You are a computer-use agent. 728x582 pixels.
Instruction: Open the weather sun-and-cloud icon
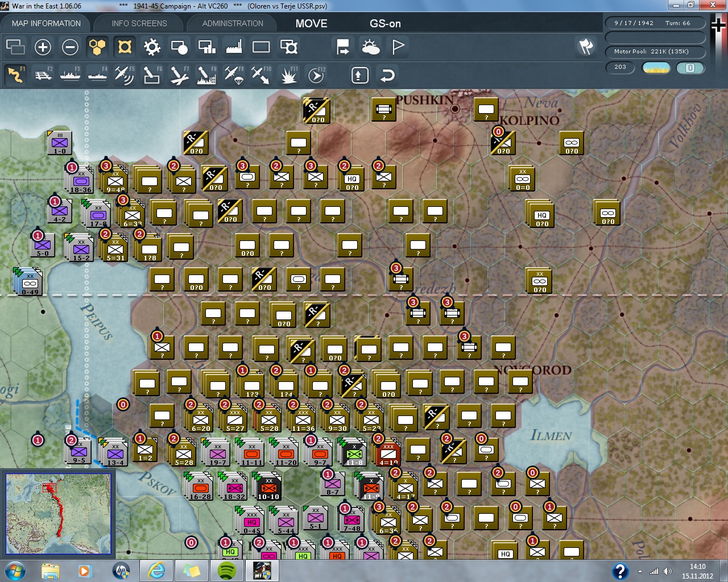coord(371,47)
